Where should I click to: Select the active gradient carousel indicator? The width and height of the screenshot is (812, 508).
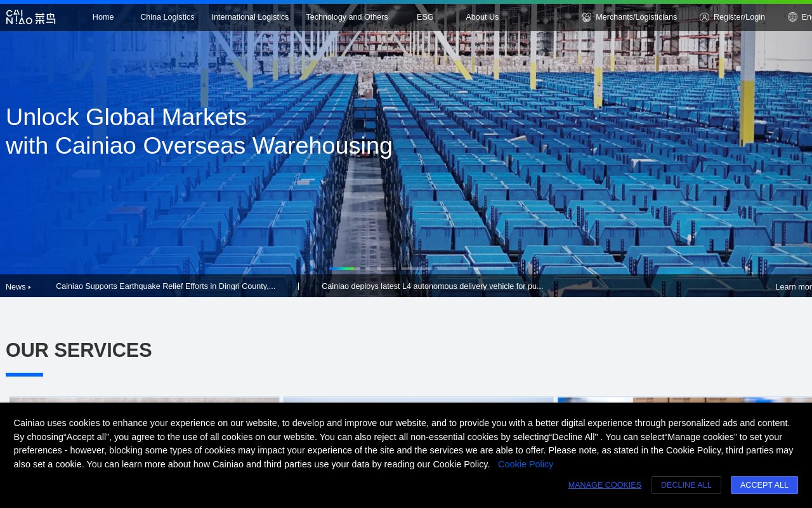342,269
